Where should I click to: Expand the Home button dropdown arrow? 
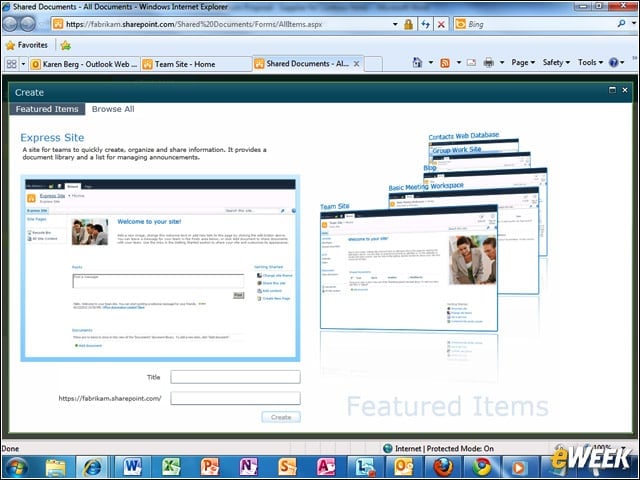(x=431, y=62)
